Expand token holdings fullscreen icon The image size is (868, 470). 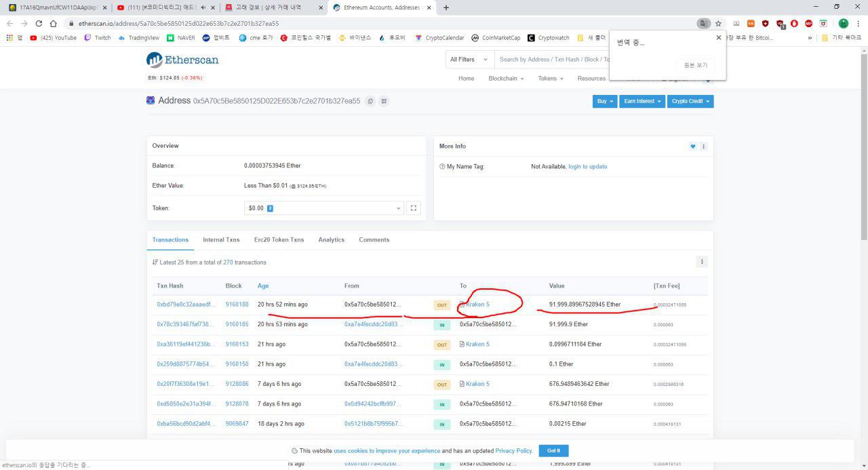(414, 208)
